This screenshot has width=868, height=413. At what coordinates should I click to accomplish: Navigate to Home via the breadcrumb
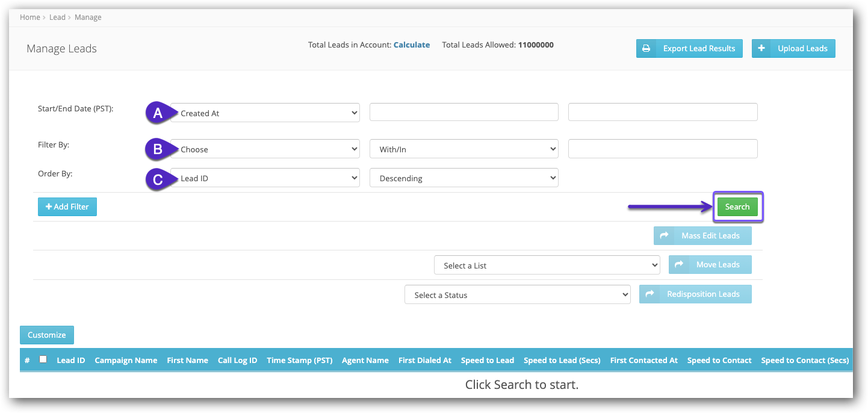pos(29,17)
